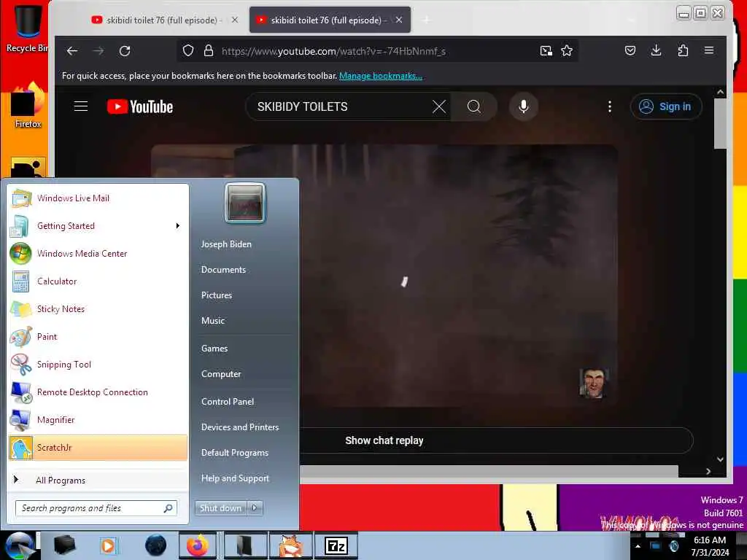Click the YouTube search magnifier button
The height and width of the screenshot is (560, 747).
[x=474, y=106]
